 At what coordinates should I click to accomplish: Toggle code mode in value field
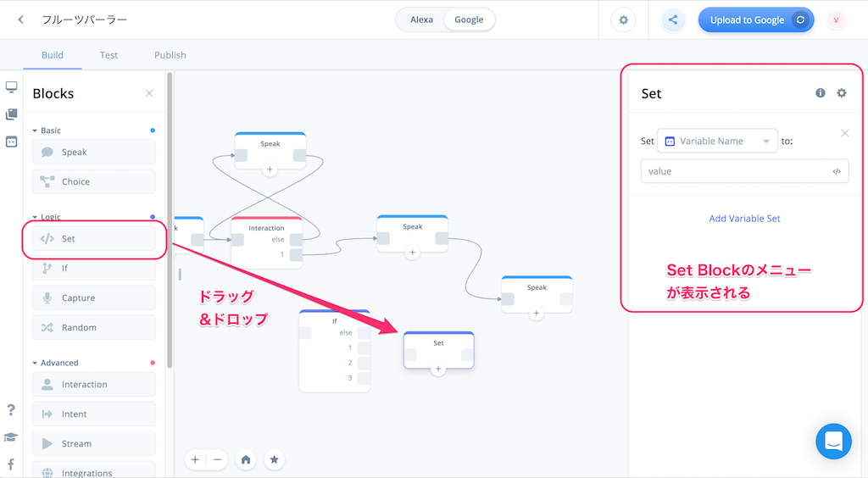pos(837,171)
